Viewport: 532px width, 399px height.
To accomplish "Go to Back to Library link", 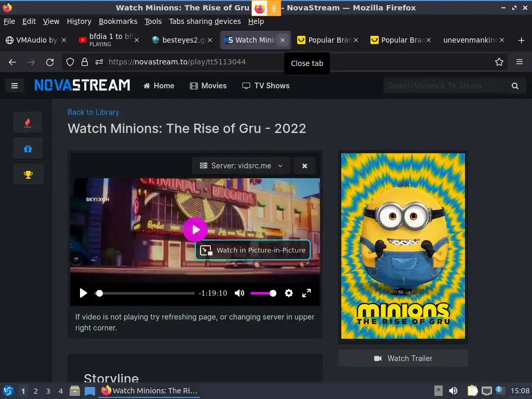I will 94,112.
